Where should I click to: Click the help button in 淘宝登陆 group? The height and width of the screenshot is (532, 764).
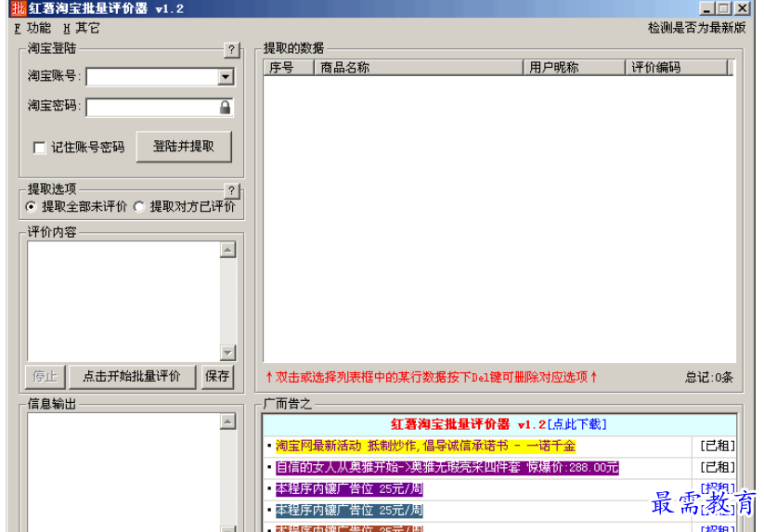pyautogui.click(x=232, y=50)
